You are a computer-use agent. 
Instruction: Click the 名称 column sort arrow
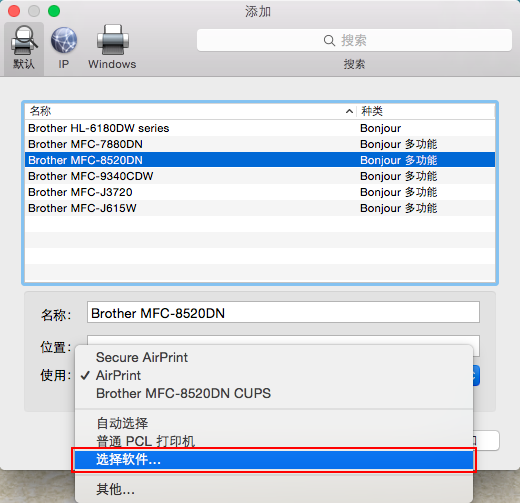[x=349, y=111]
